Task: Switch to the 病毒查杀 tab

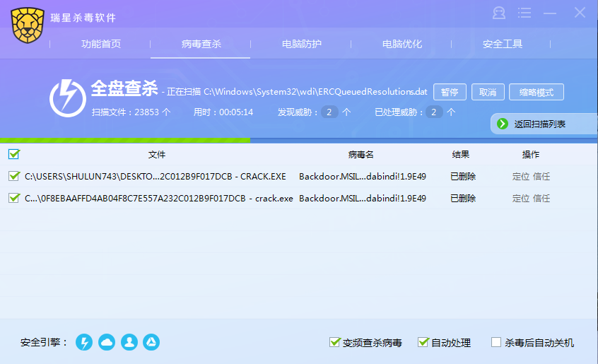Action: click(x=201, y=45)
